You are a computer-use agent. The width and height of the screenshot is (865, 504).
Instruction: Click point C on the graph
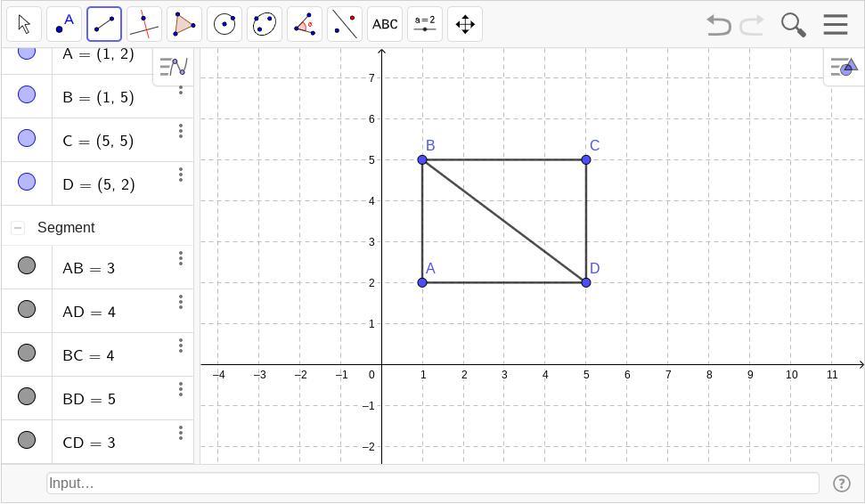click(x=586, y=160)
